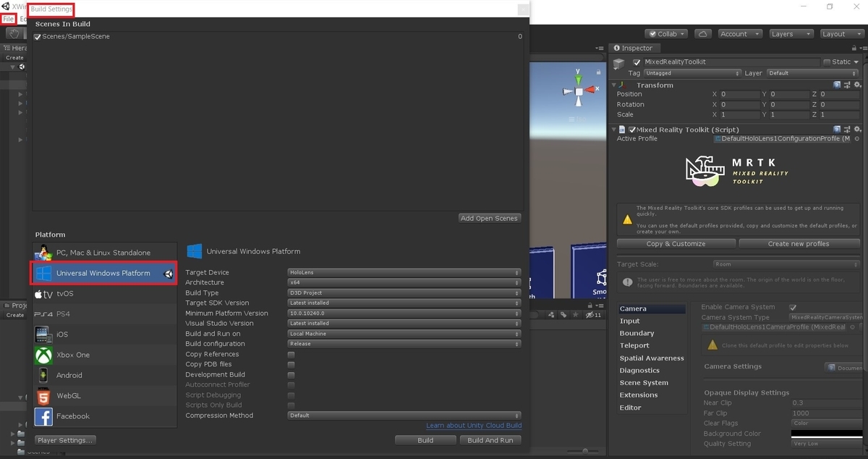Click the Build And Run button
Image resolution: width=868 pixels, height=459 pixels.
click(x=490, y=440)
